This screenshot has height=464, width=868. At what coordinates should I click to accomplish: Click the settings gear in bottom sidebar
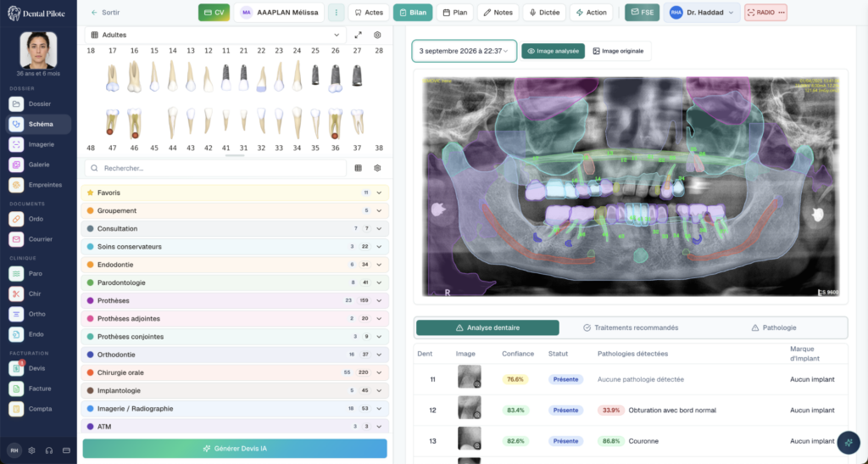pyautogui.click(x=31, y=450)
